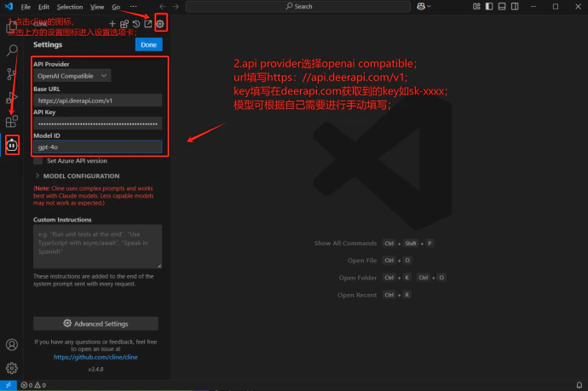This screenshot has height=391, width=588.
Task: Click the Done button
Action: (148, 44)
